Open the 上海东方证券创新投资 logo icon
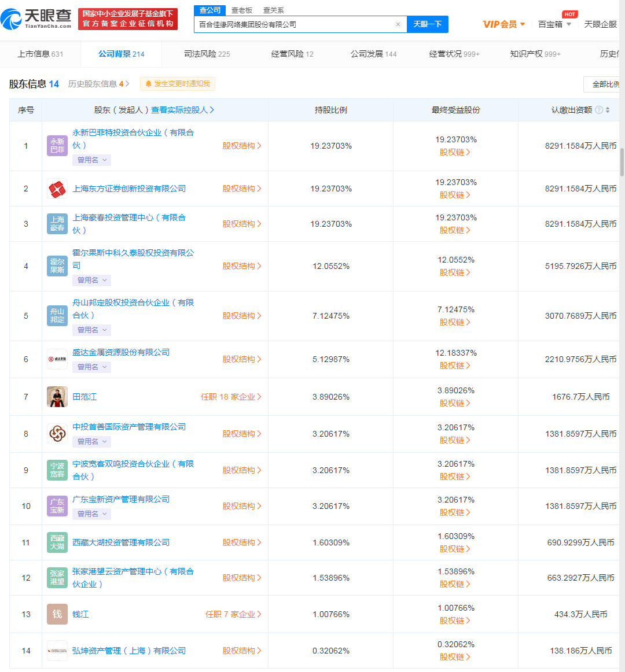The image size is (625, 672). coord(57,189)
